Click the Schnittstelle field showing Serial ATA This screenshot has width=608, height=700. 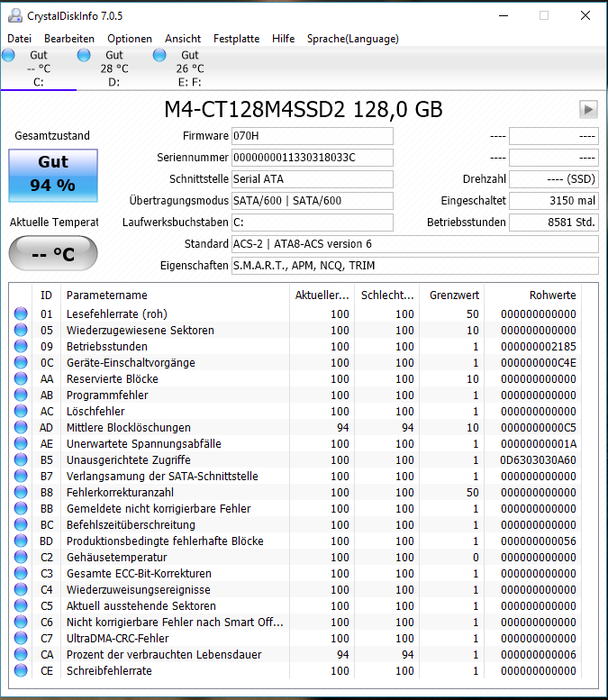[x=312, y=179]
